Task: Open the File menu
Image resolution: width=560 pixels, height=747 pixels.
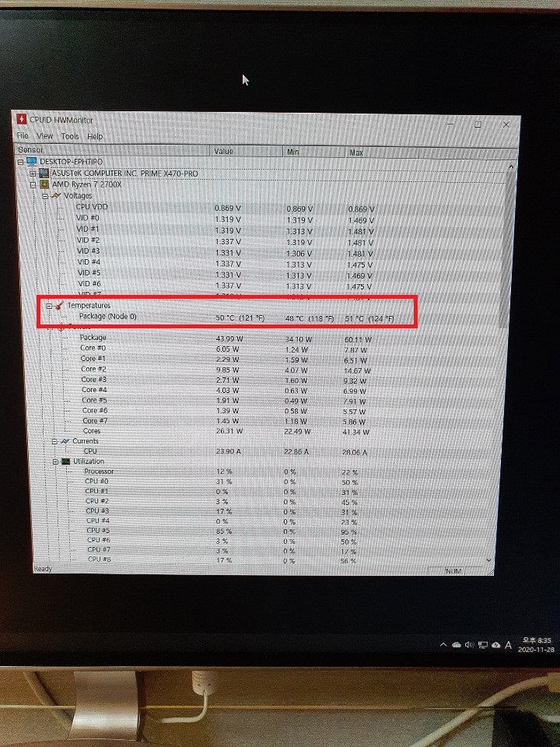Action: click(23, 135)
